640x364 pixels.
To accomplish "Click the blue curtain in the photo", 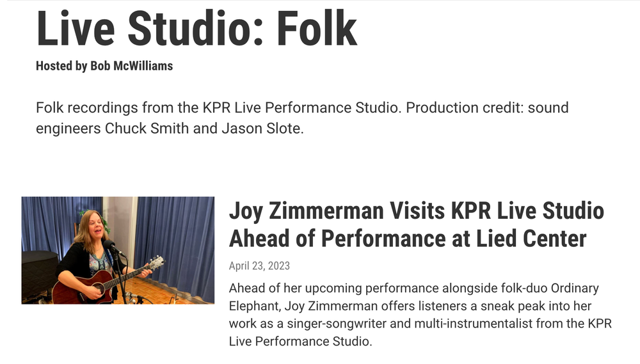I will tap(176, 237).
